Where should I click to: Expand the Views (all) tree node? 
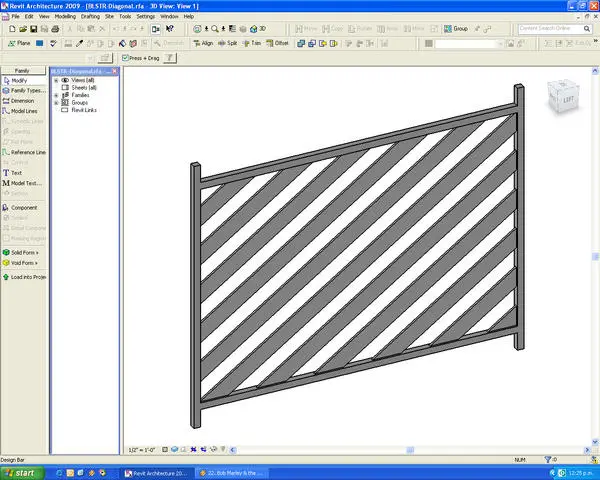(x=56, y=80)
